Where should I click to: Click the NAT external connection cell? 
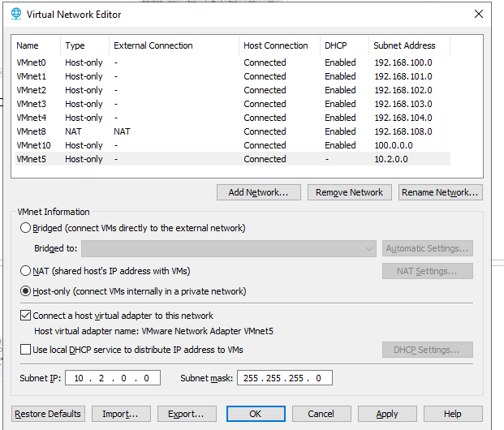tap(122, 131)
